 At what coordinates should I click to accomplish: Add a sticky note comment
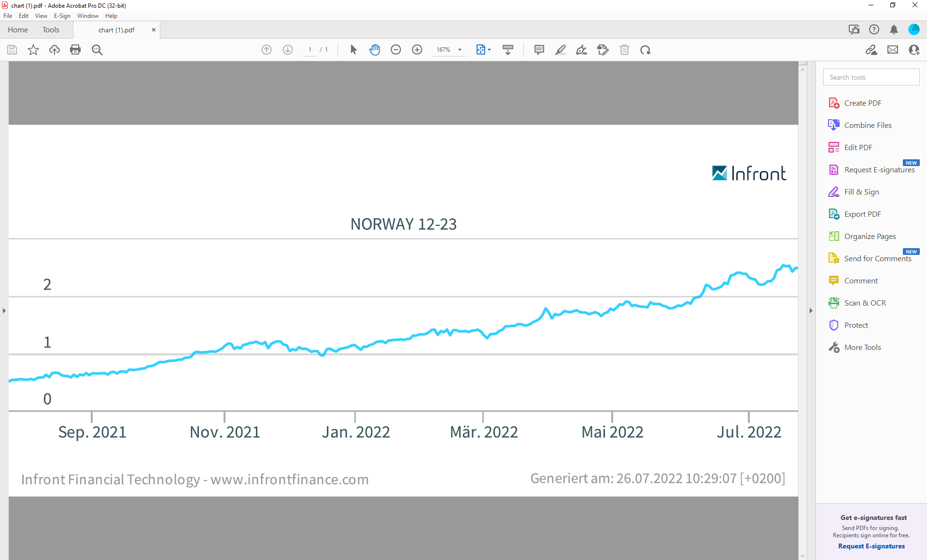pyautogui.click(x=539, y=50)
